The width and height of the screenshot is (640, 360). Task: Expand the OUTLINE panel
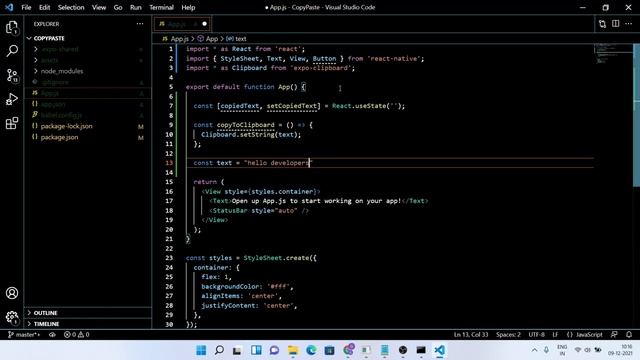click(x=87, y=313)
